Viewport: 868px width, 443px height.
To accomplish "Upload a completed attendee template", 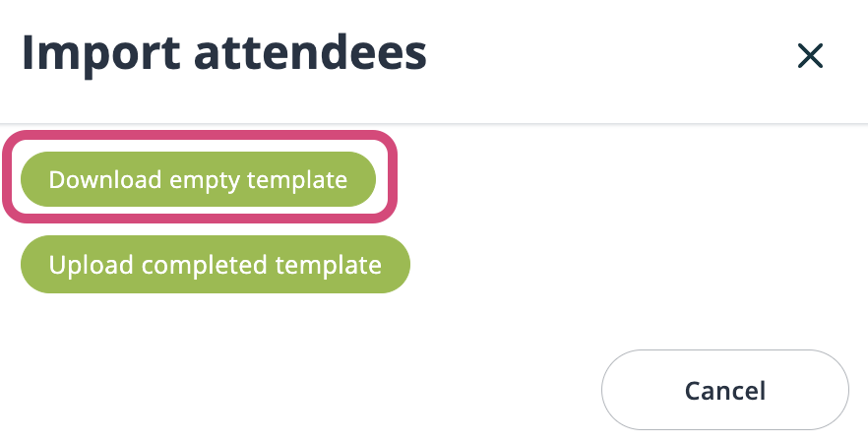I will point(215,264).
